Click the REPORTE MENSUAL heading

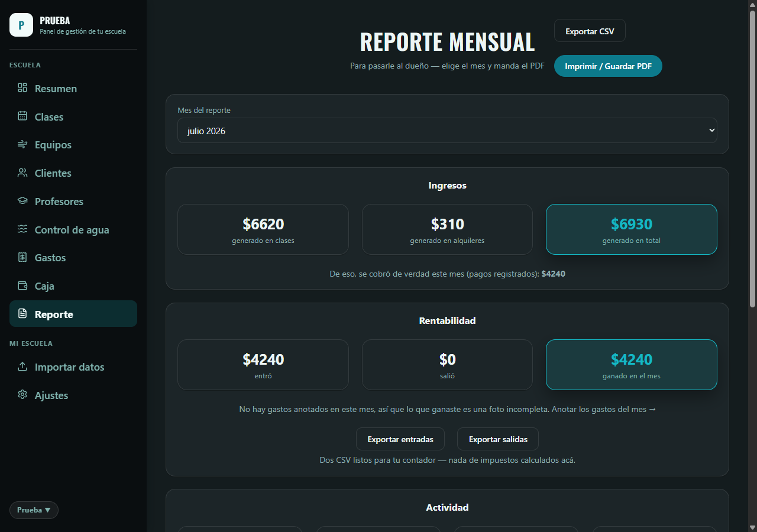tap(447, 42)
